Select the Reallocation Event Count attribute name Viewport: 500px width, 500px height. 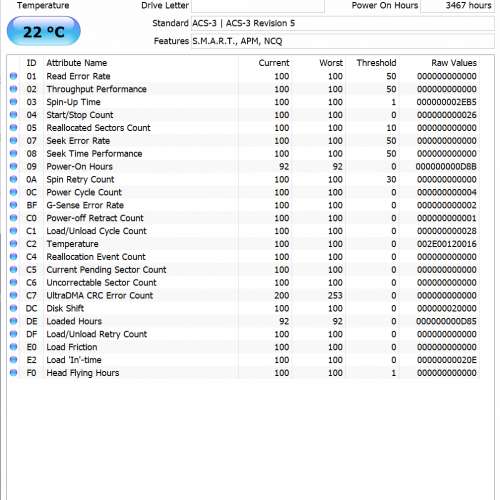[x=96, y=257]
